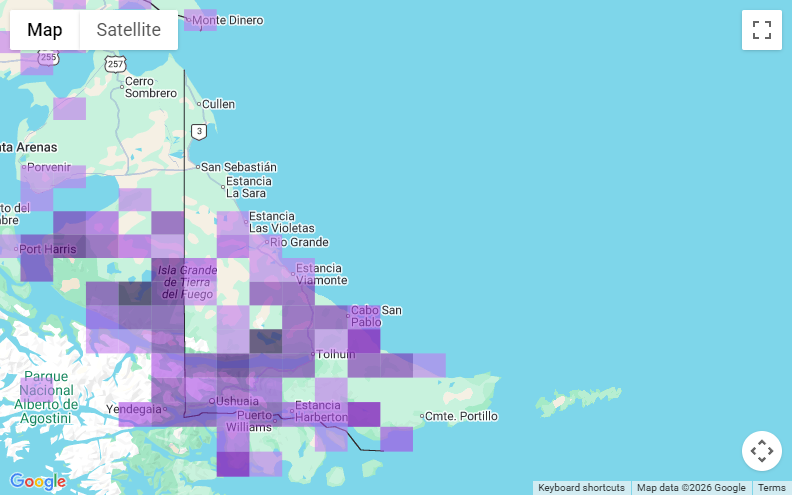Click the Puerto Williams label
The height and width of the screenshot is (495, 792).
(254, 421)
